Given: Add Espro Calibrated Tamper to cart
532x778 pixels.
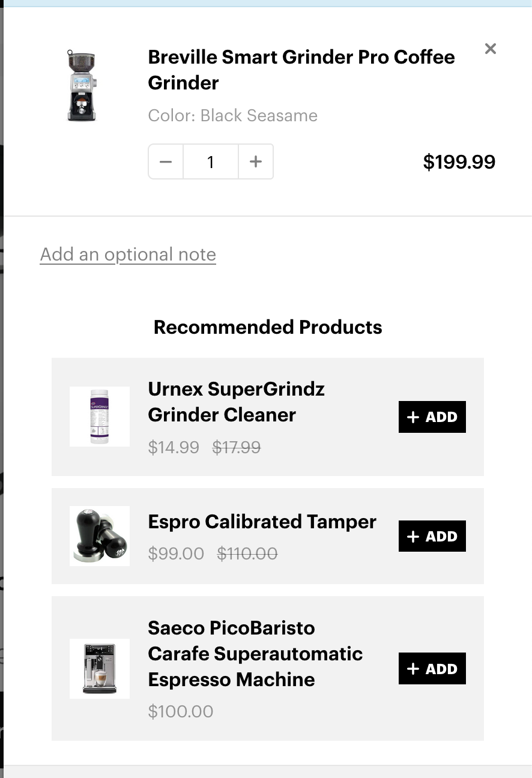Looking at the screenshot, I should pyautogui.click(x=432, y=536).
